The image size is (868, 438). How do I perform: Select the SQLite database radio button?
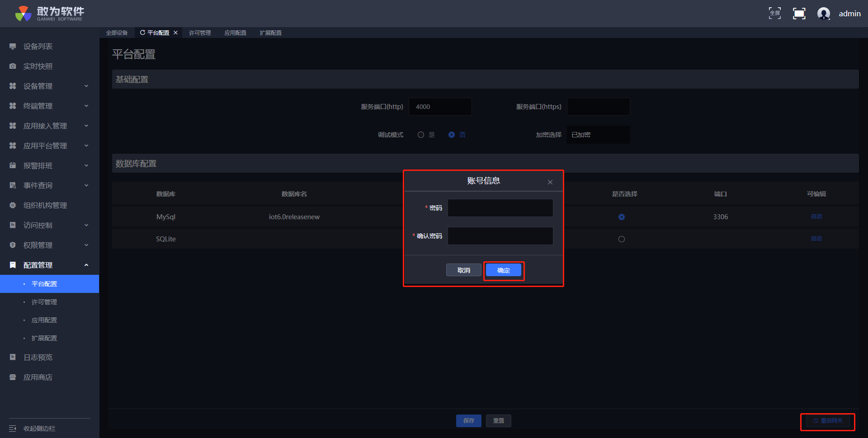point(621,239)
